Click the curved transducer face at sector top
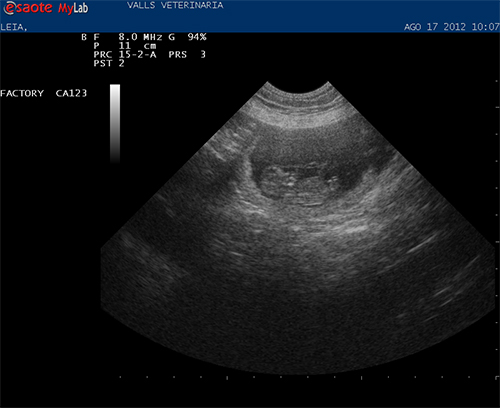 click(x=297, y=87)
